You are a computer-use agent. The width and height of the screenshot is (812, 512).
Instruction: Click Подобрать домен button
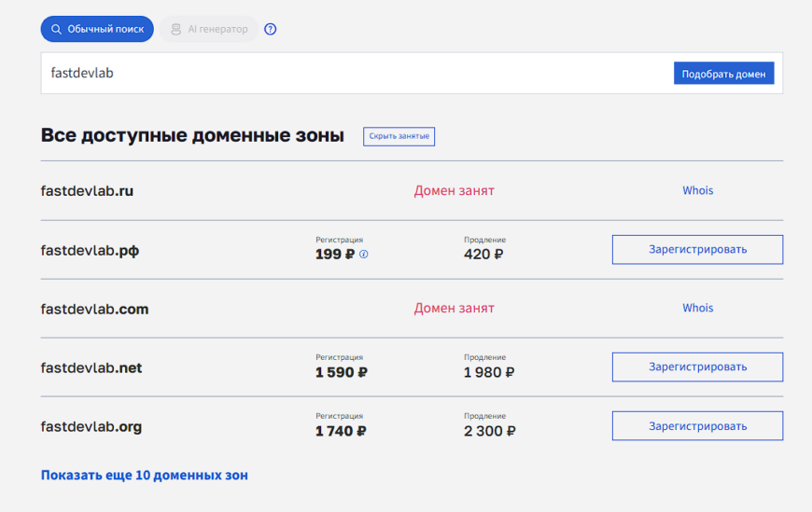tap(723, 74)
